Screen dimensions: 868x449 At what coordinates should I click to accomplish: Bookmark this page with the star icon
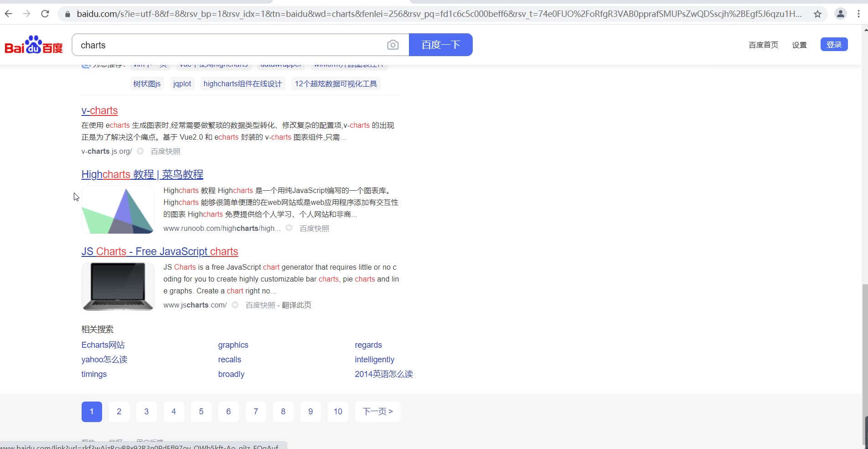pyautogui.click(x=817, y=14)
